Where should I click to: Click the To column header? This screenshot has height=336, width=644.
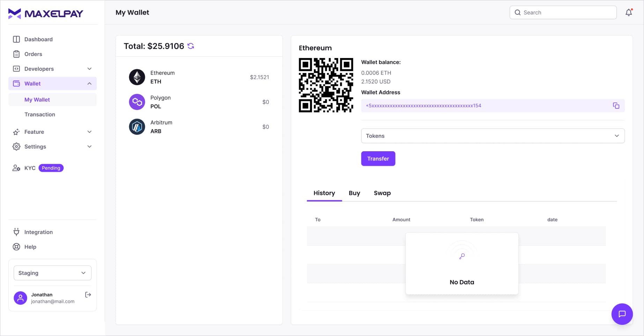[x=318, y=220]
